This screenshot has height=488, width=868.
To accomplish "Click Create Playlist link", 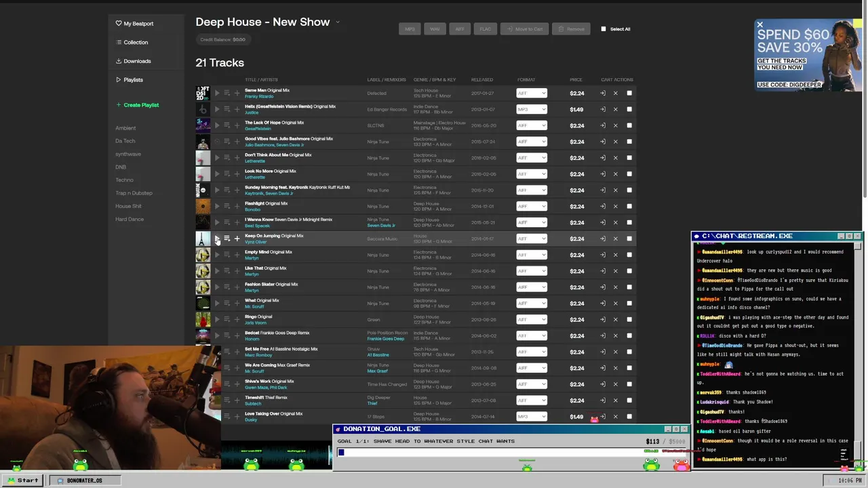I will 137,105.
